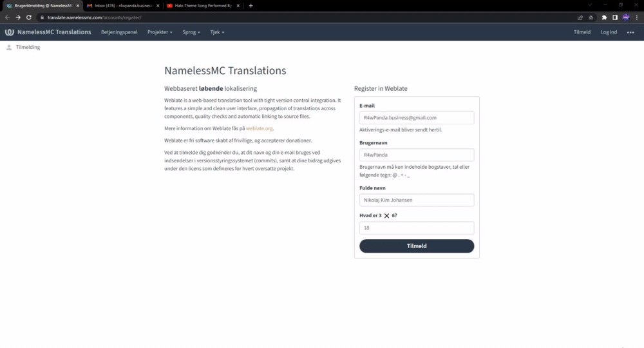Click the user icon beside Tilmelding breadcrumb
This screenshot has height=348, width=644.
(9, 47)
